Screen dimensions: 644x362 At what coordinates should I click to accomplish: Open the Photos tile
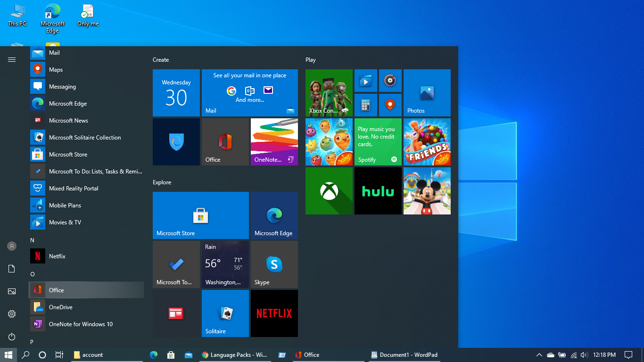pos(427,93)
